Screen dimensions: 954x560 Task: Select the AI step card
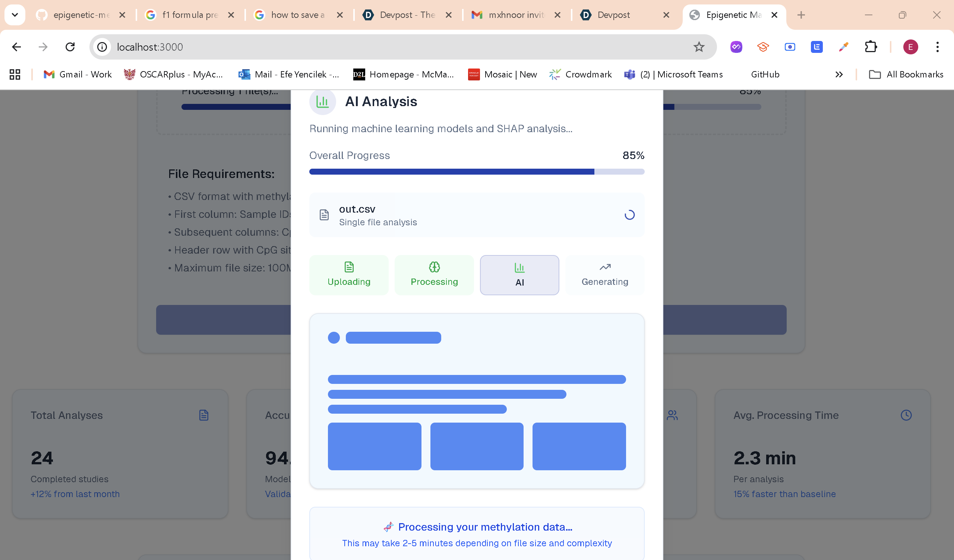click(x=519, y=275)
